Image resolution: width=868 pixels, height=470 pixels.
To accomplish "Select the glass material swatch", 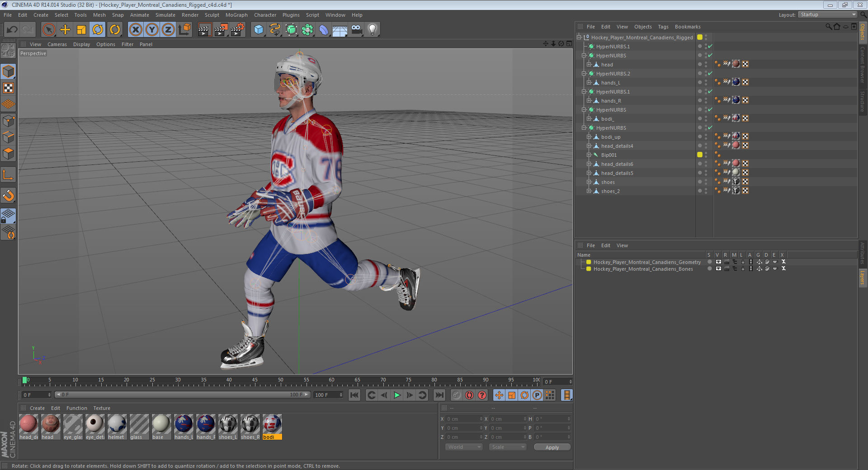I will coord(139,427).
